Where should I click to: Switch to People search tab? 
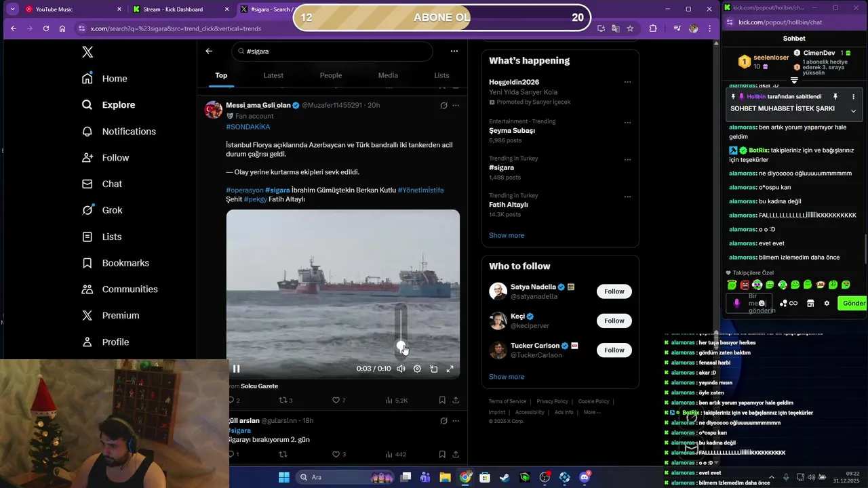click(331, 75)
